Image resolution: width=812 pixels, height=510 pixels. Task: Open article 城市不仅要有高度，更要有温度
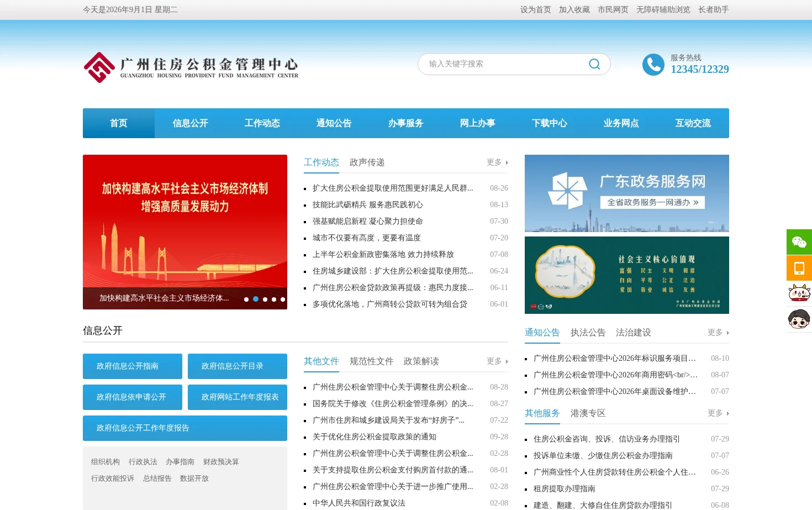367,238
